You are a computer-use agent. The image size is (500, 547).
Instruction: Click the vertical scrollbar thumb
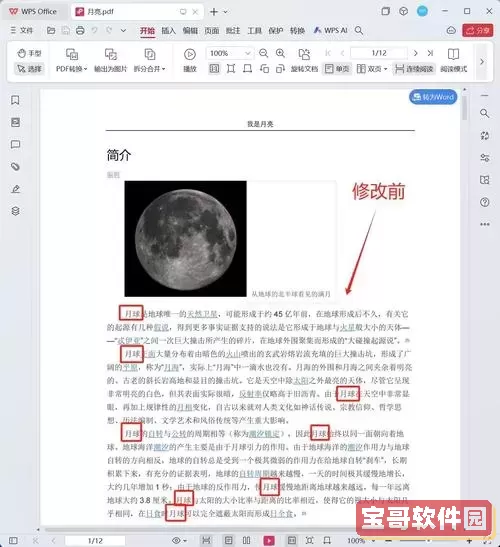[464, 107]
